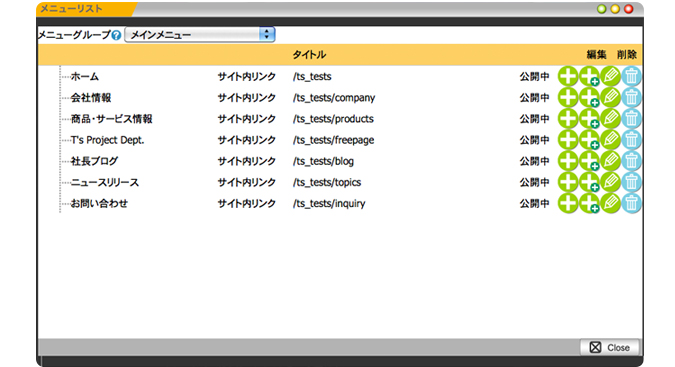Click サイト内リンク type in 社長ブログ row

[x=247, y=161]
